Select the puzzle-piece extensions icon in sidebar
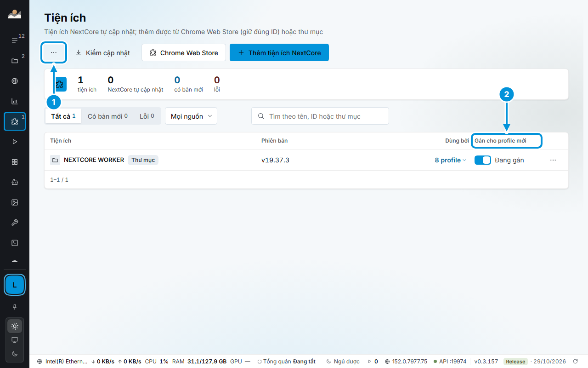 point(15,121)
